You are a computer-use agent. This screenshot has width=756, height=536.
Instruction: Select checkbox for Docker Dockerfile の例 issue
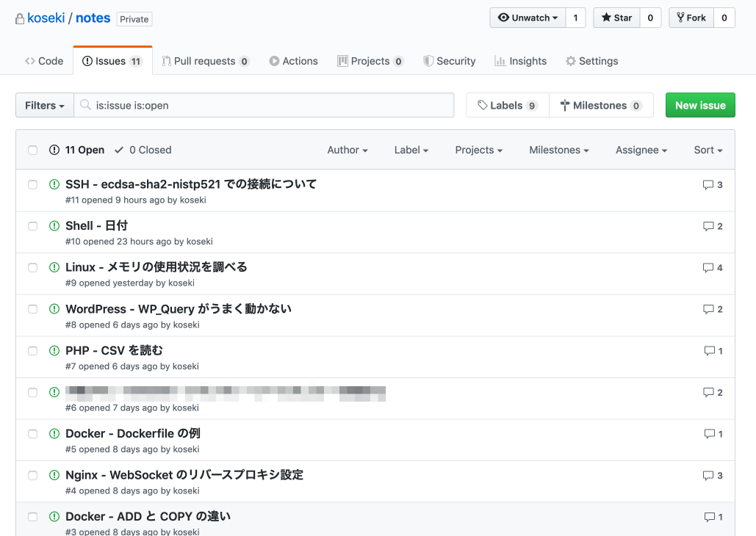click(33, 434)
